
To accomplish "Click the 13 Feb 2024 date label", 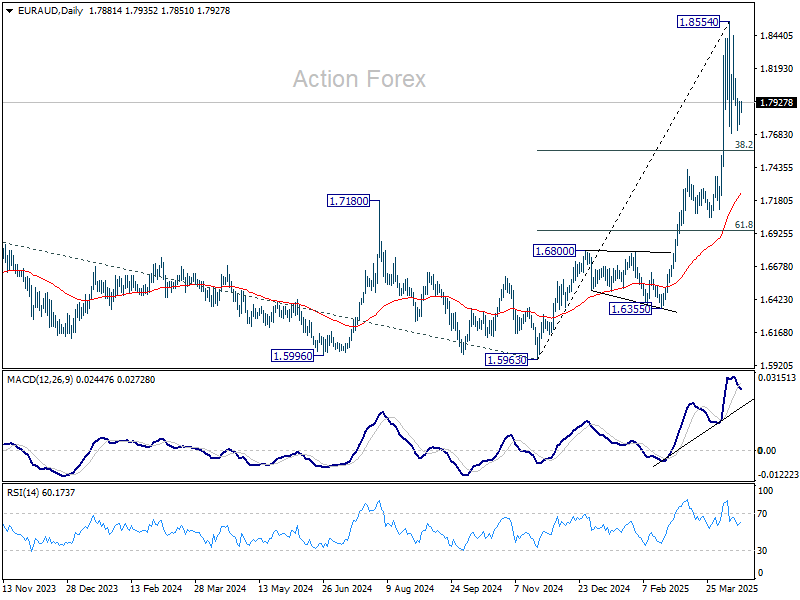I will point(156,589).
